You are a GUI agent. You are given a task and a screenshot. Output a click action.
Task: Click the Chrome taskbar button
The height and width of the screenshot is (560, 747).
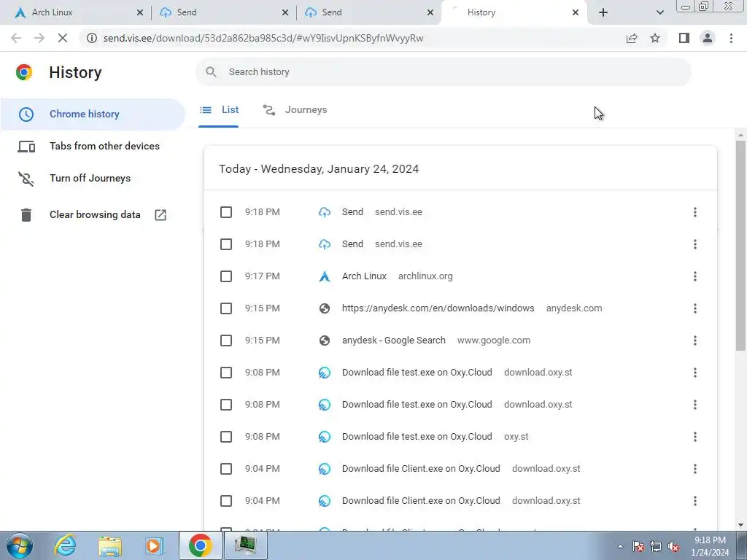(200, 545)
